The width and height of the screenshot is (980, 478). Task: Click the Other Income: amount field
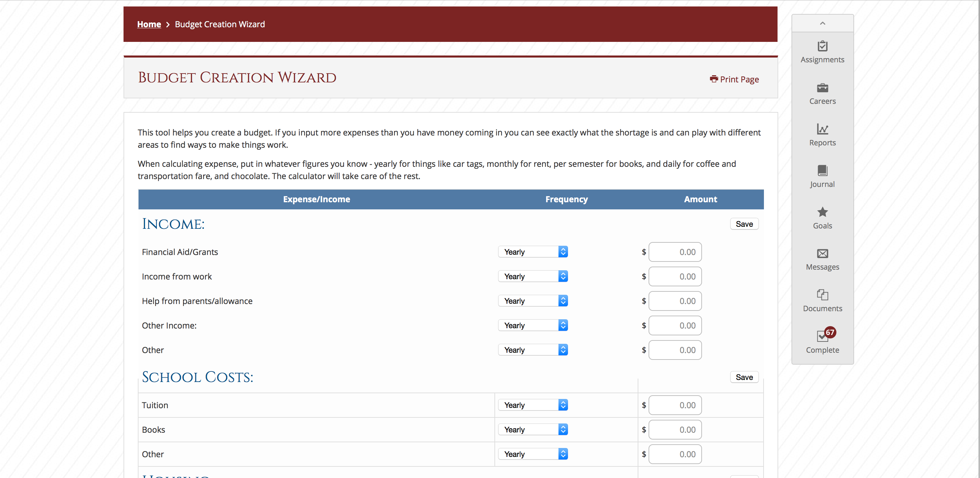coord(675,325)
